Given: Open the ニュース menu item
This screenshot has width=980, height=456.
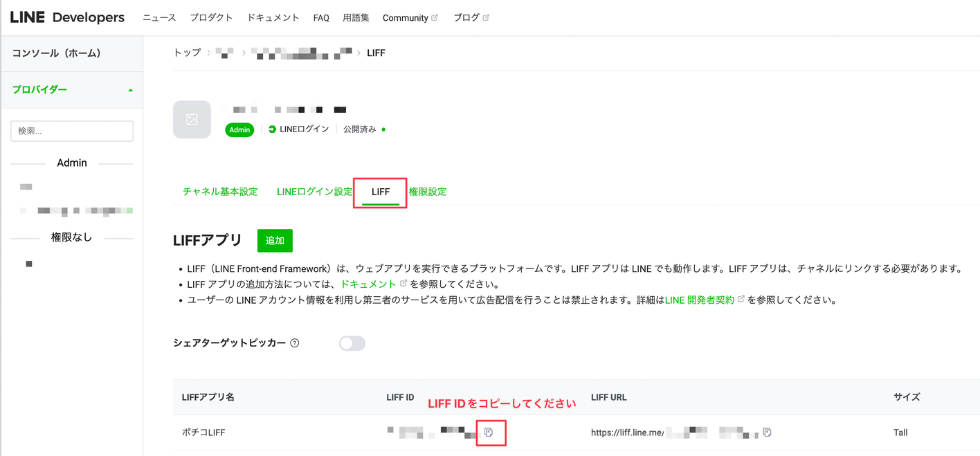Looking at the screenshot, I should 159,18.
